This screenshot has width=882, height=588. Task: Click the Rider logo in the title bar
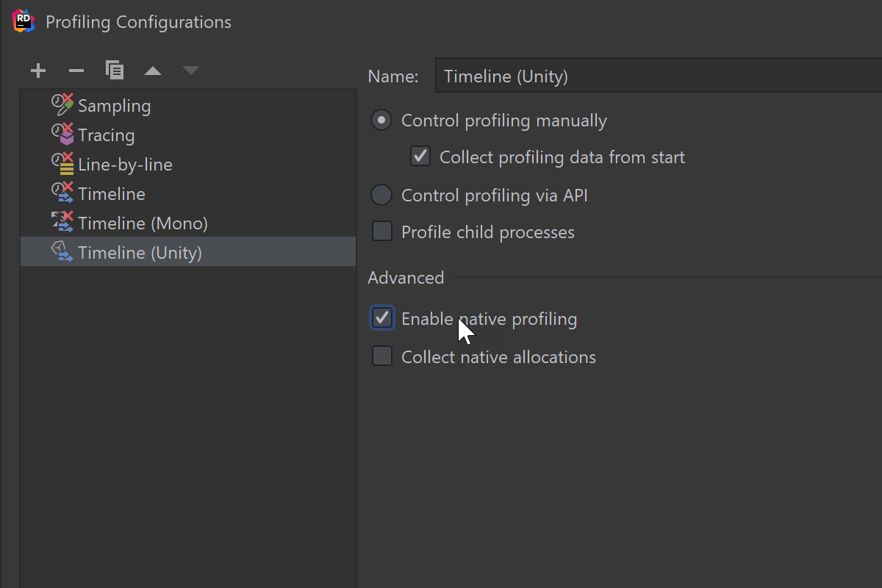(x=24, y=21)
